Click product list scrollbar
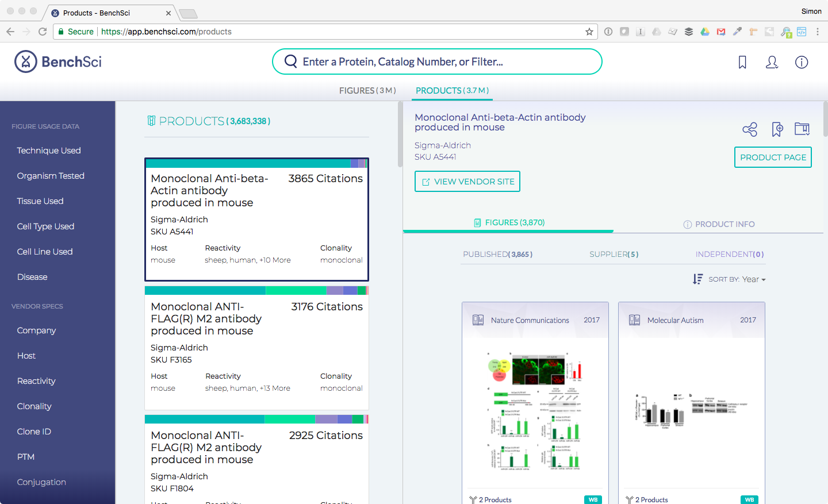 click(x=400, y=134)
